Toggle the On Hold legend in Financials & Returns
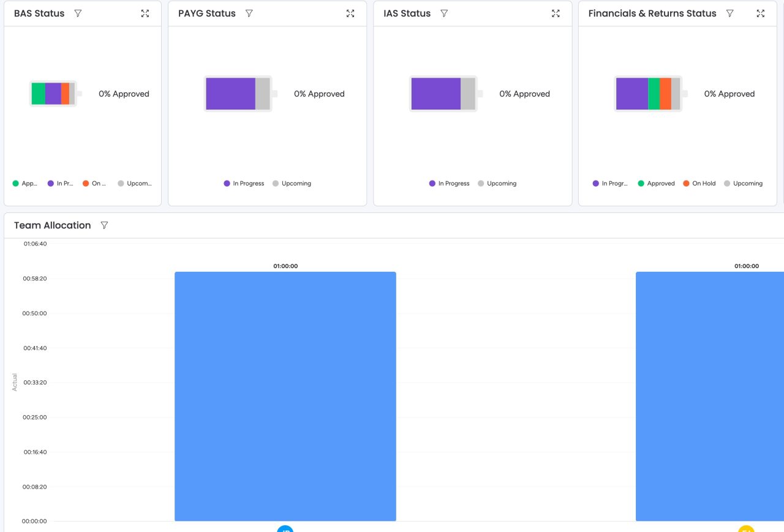The height and width of the screenshot is (532, 784). pyautogui.click(x=699, y=183)
